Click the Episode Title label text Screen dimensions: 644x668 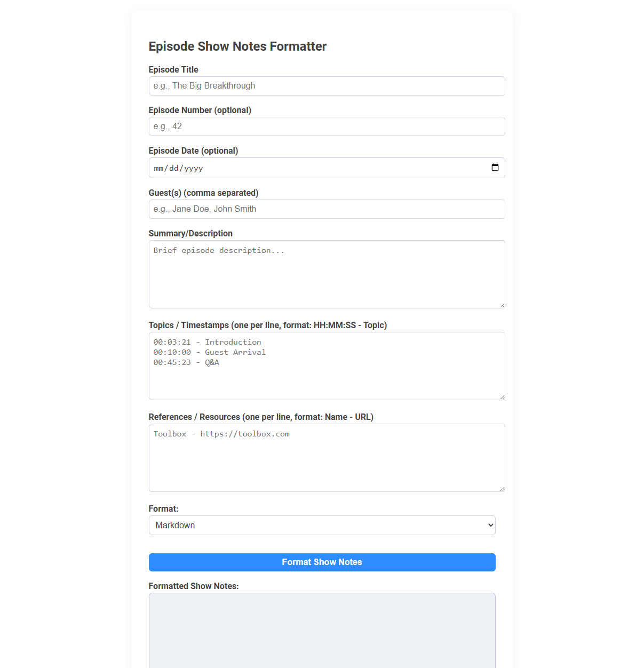(x=173, y=69)
